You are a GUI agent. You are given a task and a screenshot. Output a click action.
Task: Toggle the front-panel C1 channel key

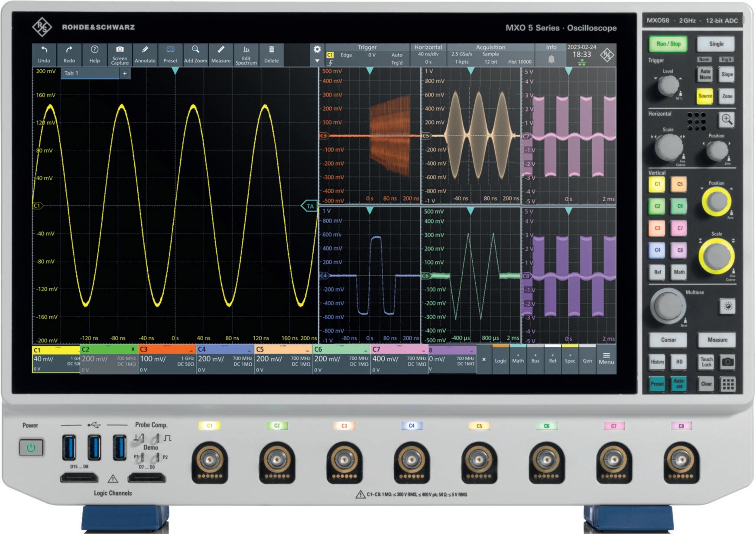tap(657, 184)
